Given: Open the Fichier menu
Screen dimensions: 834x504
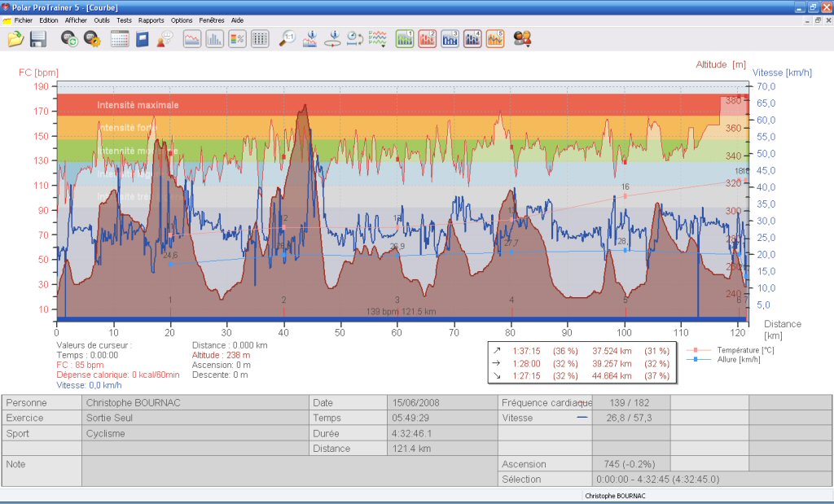Looking at the screenshot, I should click(x=24, y=20).
